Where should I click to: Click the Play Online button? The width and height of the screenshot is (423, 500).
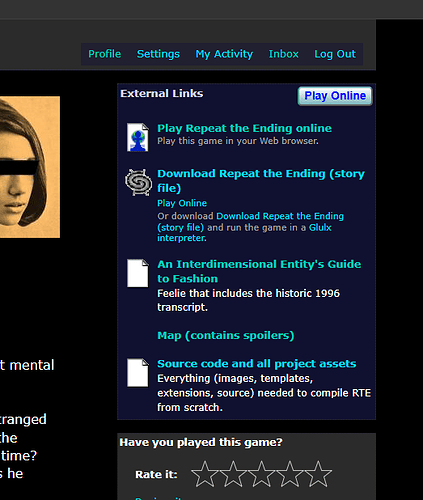(335, 96)
